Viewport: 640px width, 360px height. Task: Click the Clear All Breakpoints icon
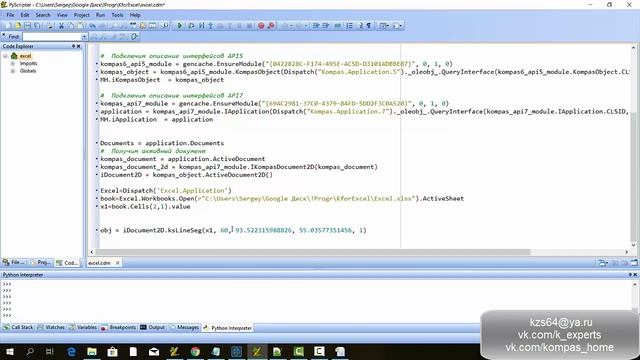(271, 26)
